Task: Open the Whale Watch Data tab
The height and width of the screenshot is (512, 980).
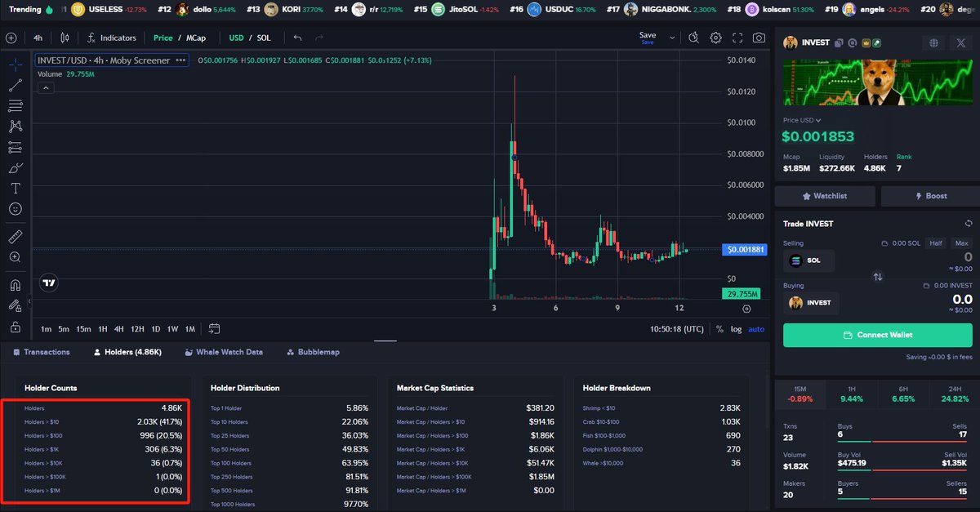Action: point(224,352)
